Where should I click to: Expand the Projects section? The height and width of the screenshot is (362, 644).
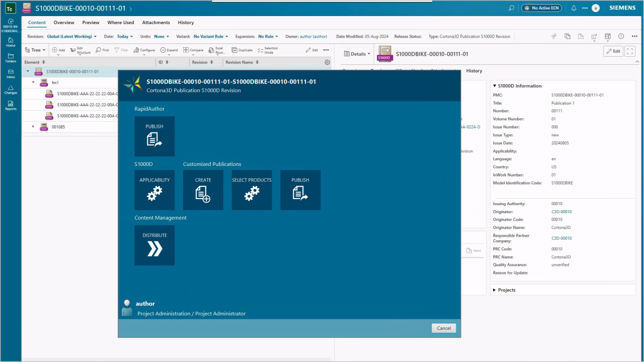point(495,290)
